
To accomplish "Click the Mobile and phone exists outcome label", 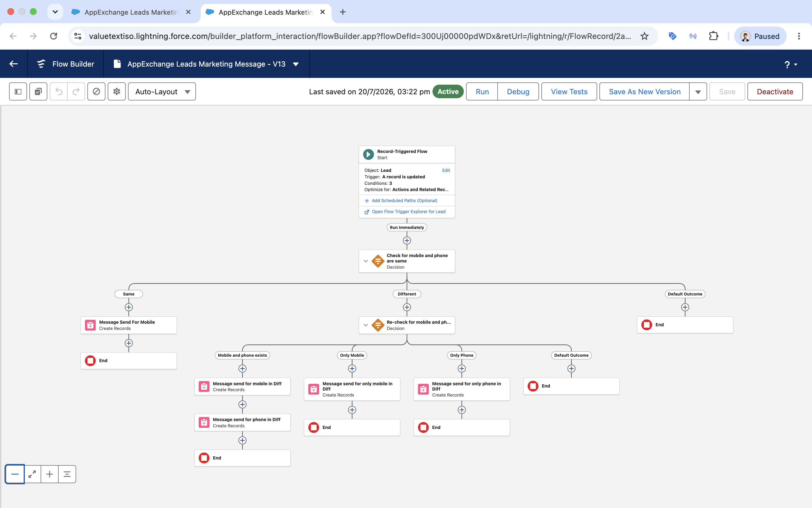I will [242, 355].
